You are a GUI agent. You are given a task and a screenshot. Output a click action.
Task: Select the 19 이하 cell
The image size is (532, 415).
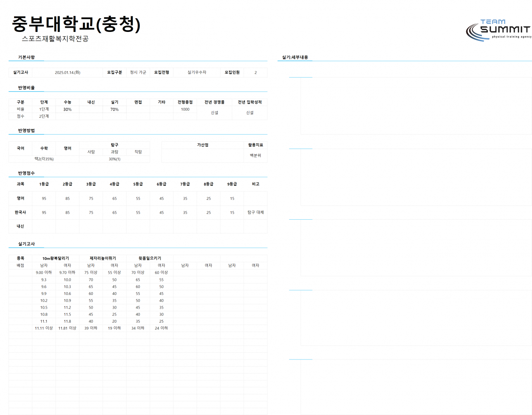[x=114, y=328]
